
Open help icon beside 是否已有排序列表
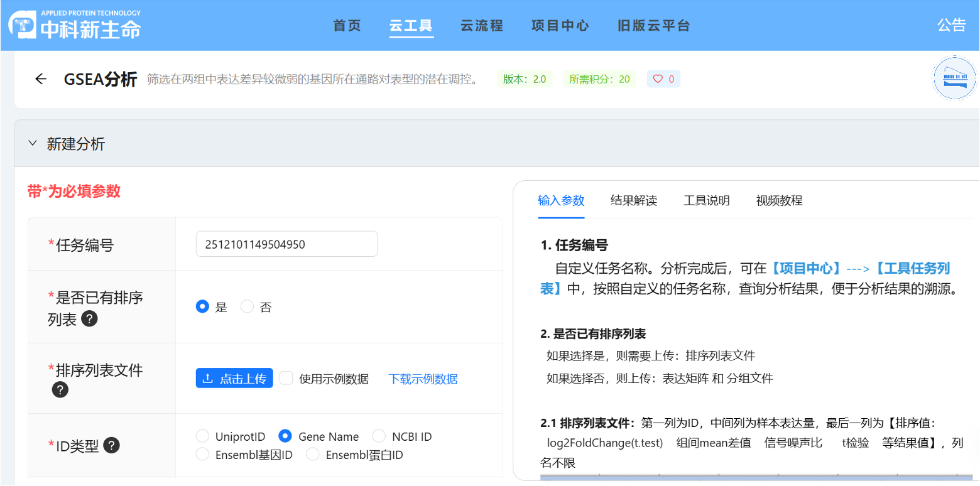(x=90, y=318)
